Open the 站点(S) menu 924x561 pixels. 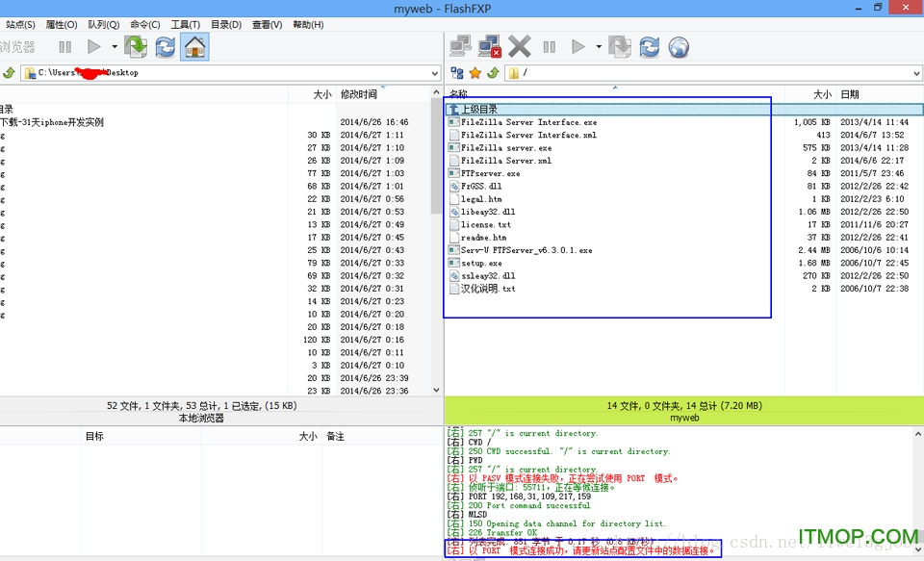(x=20, y=24)
